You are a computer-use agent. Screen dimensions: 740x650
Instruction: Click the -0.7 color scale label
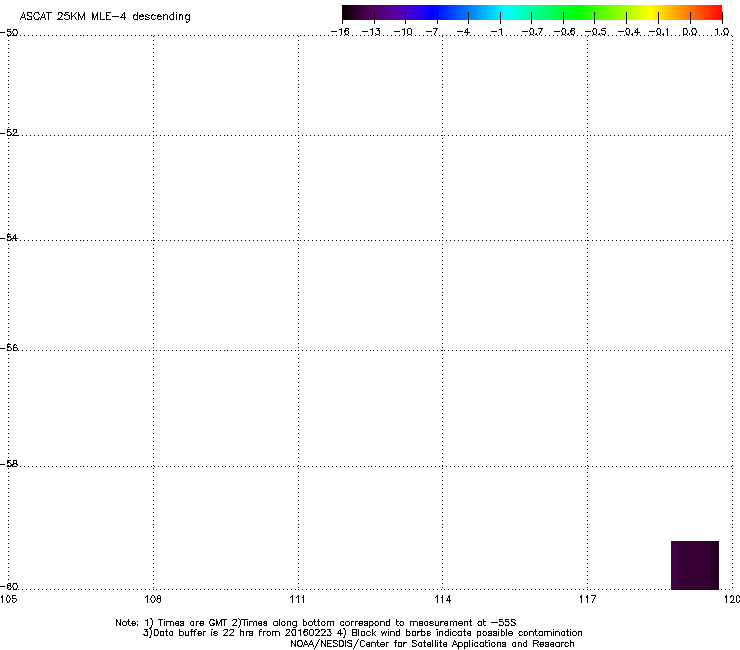(532, 32)
